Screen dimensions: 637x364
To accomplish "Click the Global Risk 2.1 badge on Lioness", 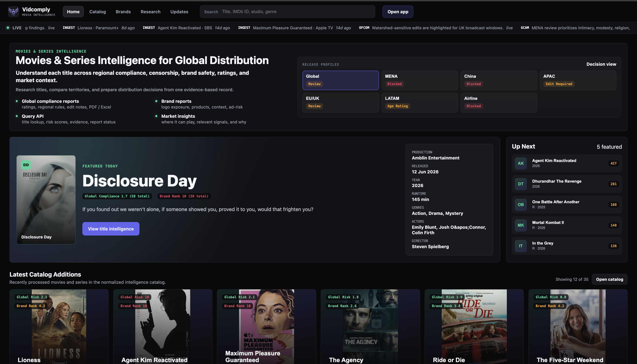I will (32, 297).
